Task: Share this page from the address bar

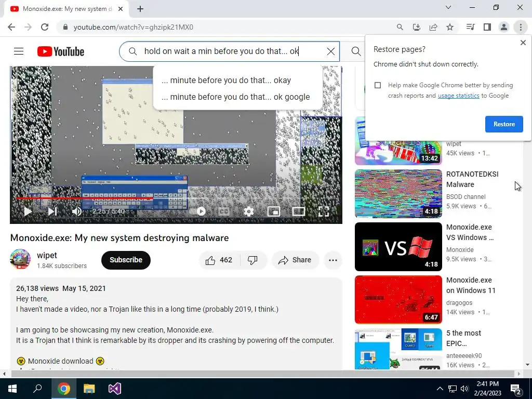Action: click(433, 27)
